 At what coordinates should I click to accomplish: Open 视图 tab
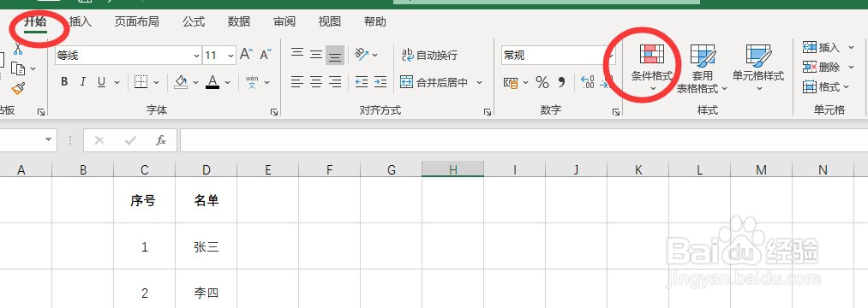coord(329,22)
